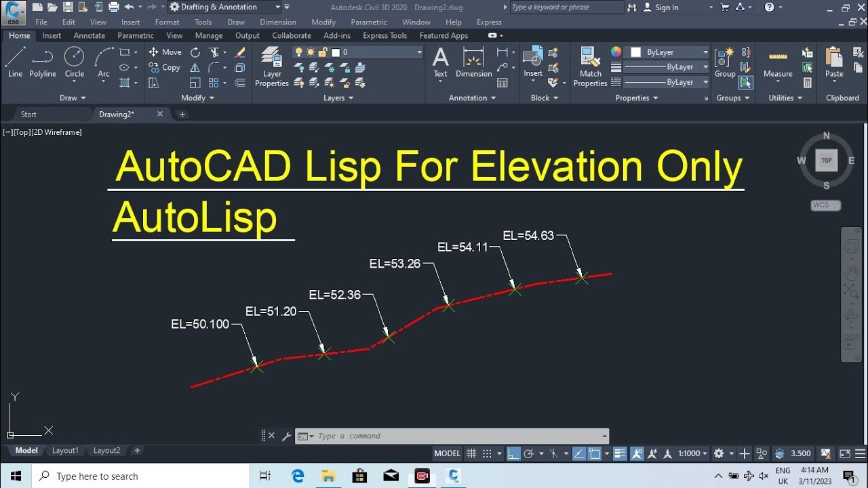Click the Quick Calculator icon
The image size is (868, 488).
coord(808,83)
